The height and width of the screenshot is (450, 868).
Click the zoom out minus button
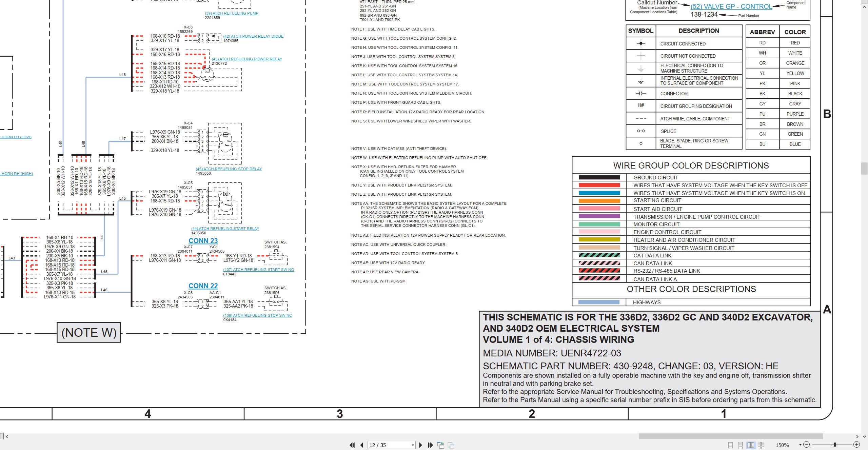point(807,445)
